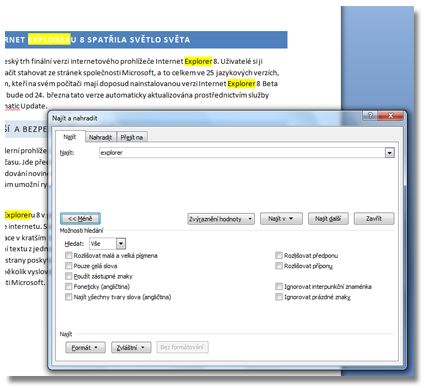This screenshot has height=388, width=425.
Task: Click the word Update in the document
Action: coord(34,106)
